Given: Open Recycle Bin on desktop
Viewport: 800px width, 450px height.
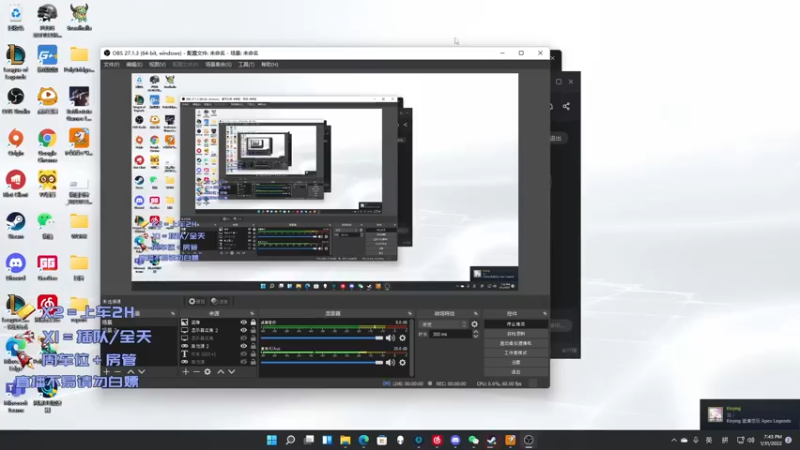Looking at the screenshot, I should coord(16,17).
